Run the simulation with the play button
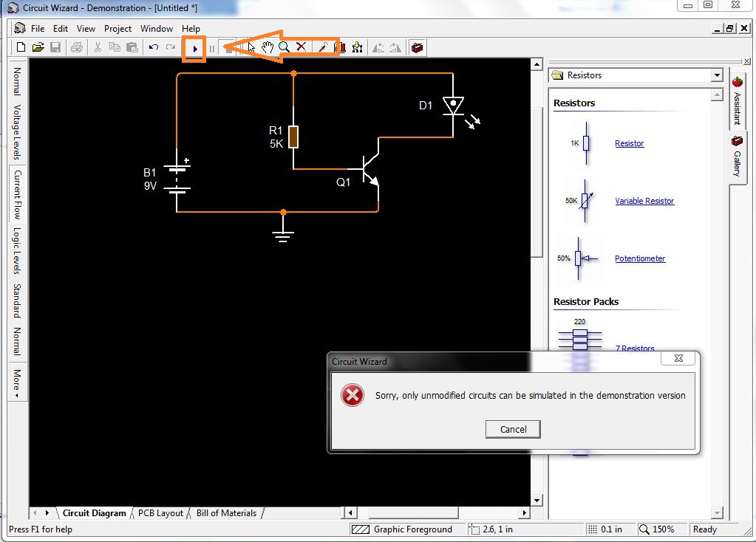Image resolution: width=756 pixels, height=542 pixels. click(195, 49)
